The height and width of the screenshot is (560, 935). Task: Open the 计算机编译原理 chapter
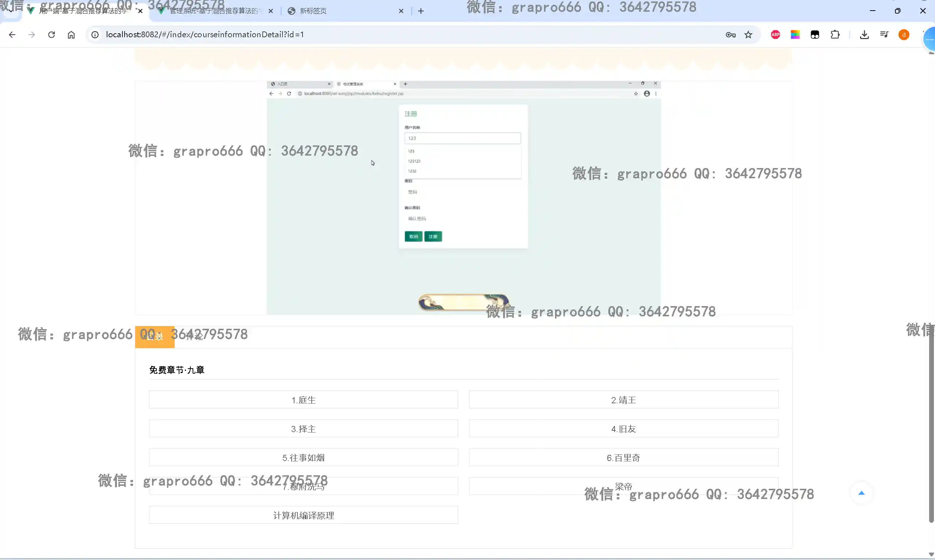[x=303, y=515]
